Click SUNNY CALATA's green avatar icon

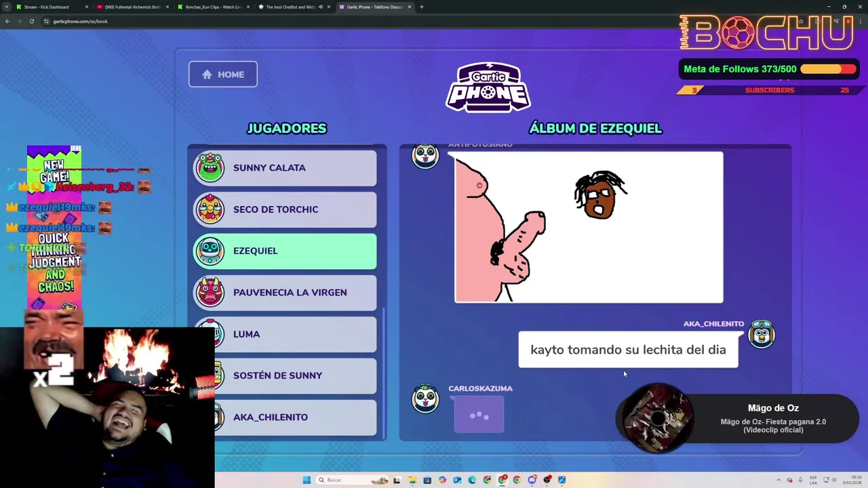(210, 167)
